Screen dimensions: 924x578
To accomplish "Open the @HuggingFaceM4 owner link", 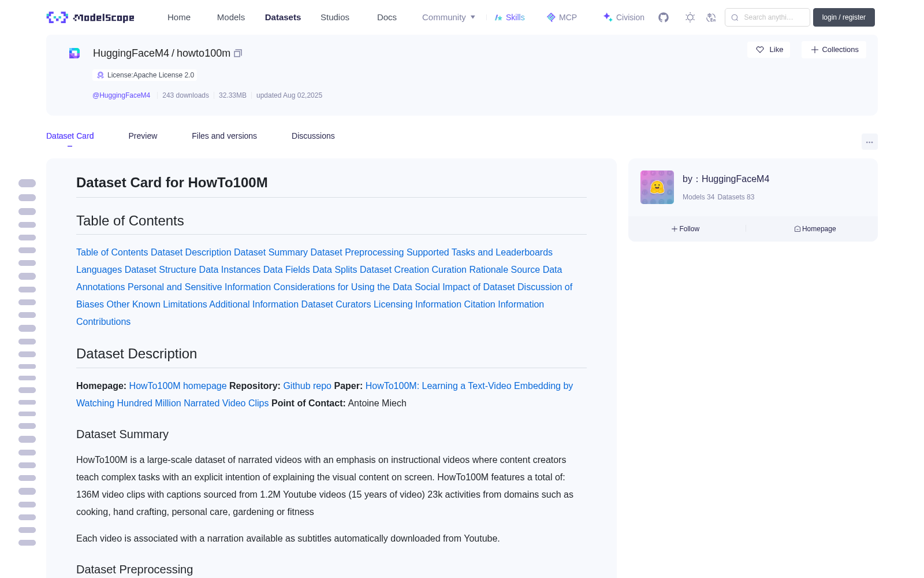I will pyautogui.click(x=121, y=95).
